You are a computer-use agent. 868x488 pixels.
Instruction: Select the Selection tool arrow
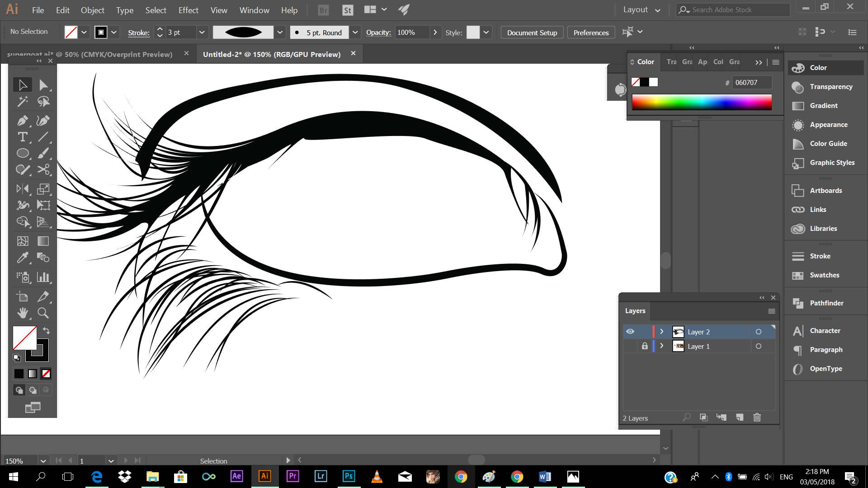[x=23, y=85]
